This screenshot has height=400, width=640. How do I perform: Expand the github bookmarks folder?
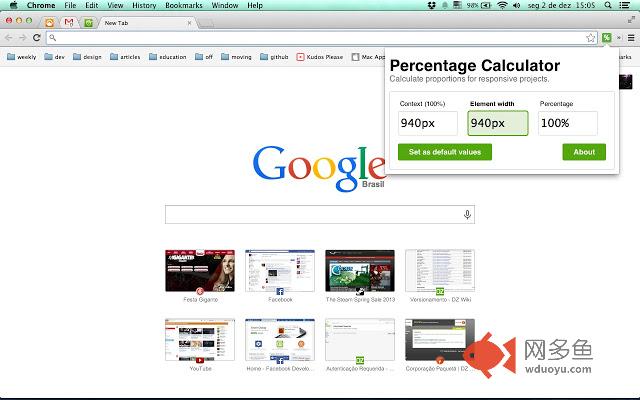274,57
